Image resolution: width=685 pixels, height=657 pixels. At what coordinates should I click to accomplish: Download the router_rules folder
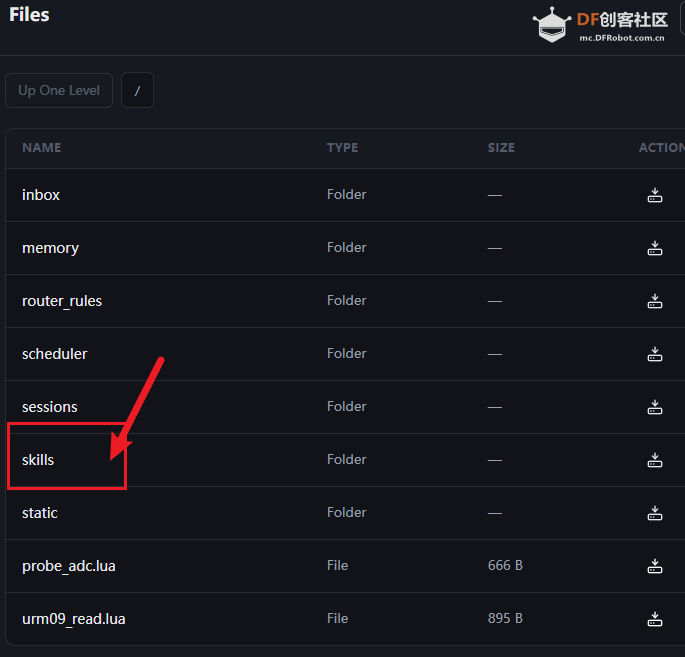pos(654,301)
